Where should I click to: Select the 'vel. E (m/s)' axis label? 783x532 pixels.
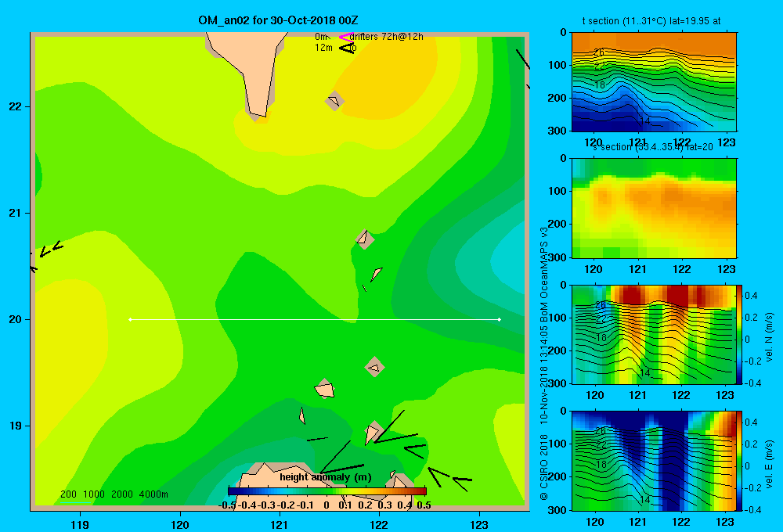770,464
